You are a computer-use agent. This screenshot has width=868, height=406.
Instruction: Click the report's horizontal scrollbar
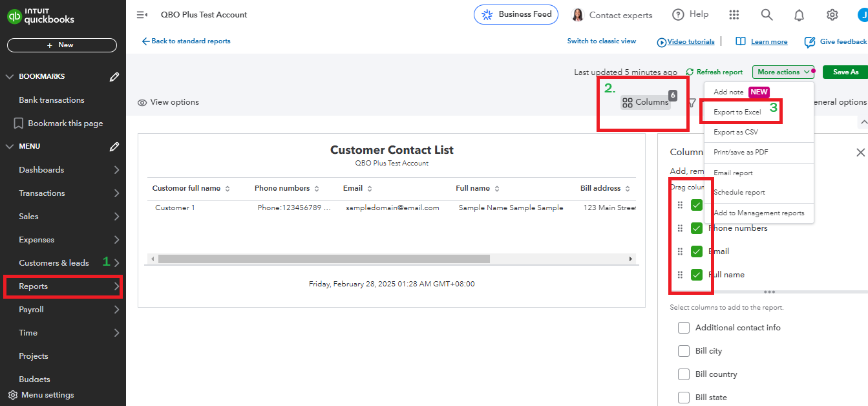tap(324, 259)
